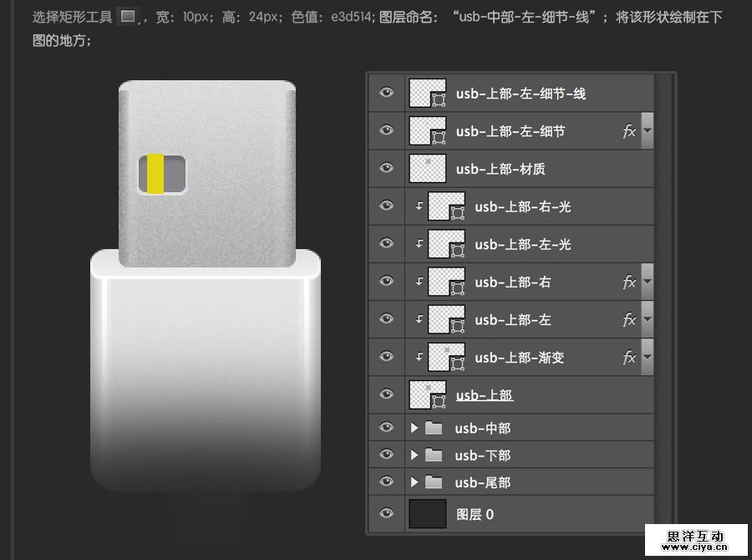Click the fx icon on usb-上部-右 layer
Screen dimensions: 752x560
(x=630, y=282)
